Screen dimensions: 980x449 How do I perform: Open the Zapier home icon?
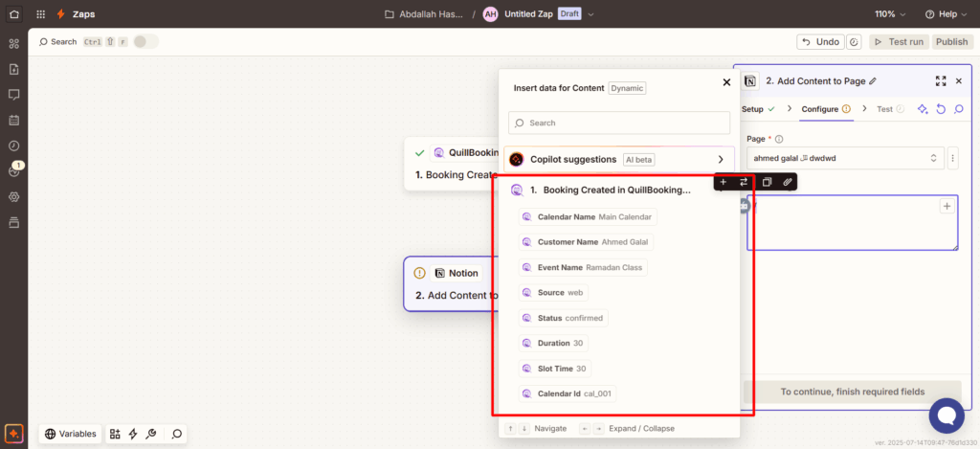(13, 14)
